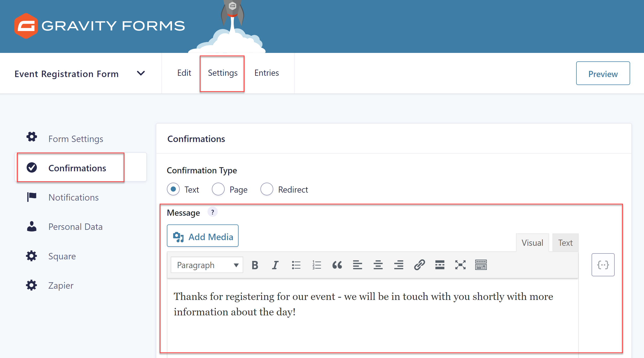Click the Personal Data person icon
644x358 pixels.
32,226
